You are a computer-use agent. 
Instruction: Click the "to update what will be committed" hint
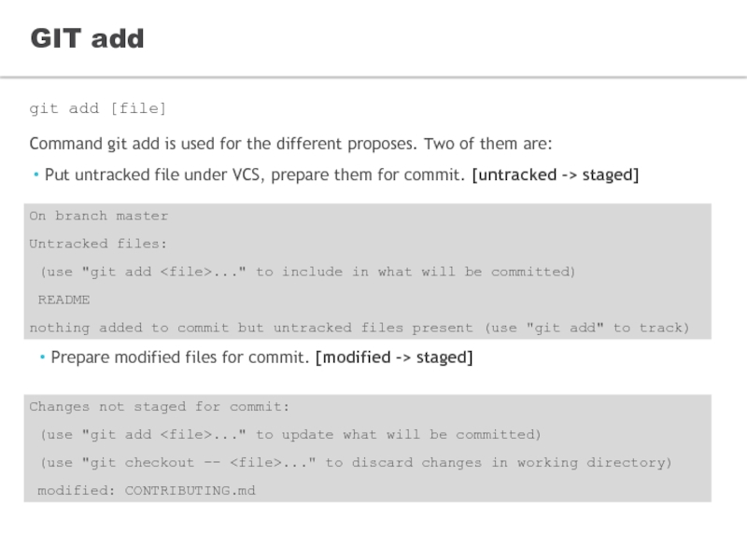[398, 435]
